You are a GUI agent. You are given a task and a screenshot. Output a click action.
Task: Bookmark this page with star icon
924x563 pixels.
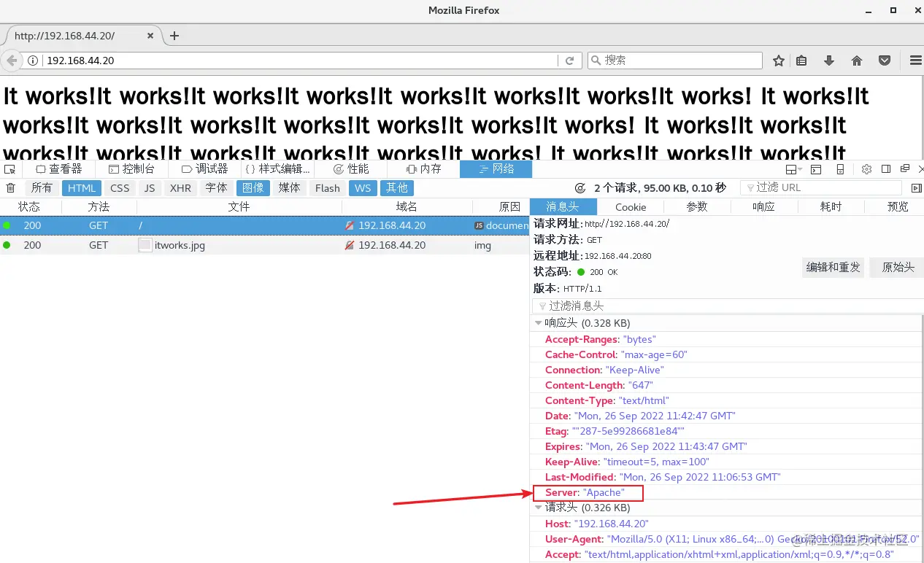(x=779, y=61)
